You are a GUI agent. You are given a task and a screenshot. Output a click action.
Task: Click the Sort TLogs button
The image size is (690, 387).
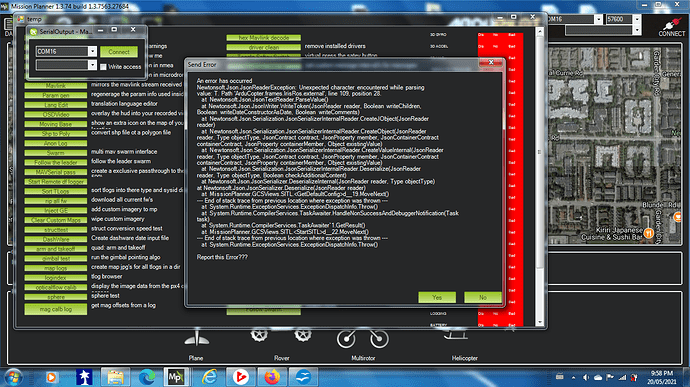(56, 192)
